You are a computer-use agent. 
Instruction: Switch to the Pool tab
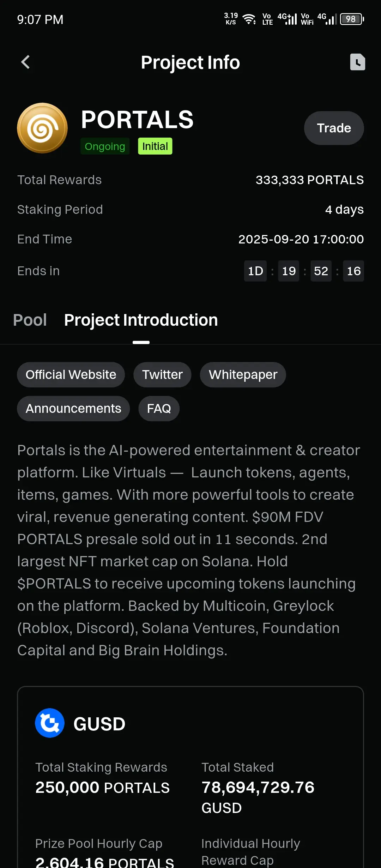click(30, 320)
